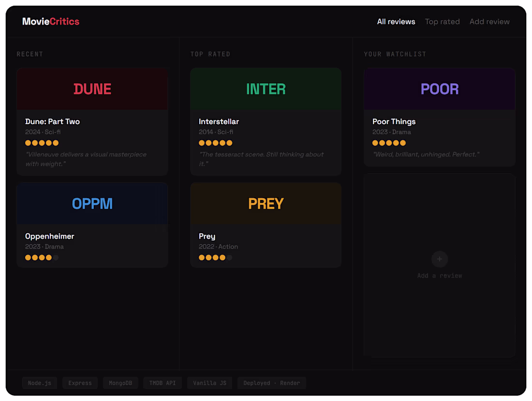Click Dune: Part Two star rating
Screen dimensions: 532x401
[42, 143]
